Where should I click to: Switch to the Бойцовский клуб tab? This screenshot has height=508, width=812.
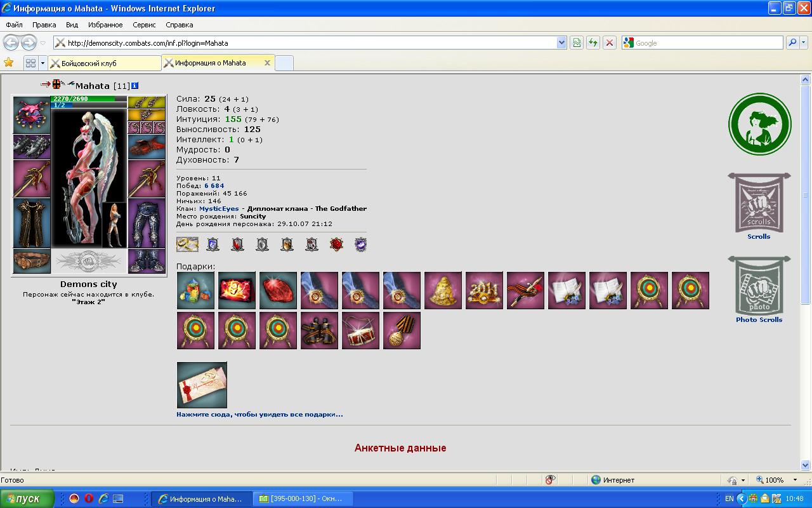[x=105, y=63]
